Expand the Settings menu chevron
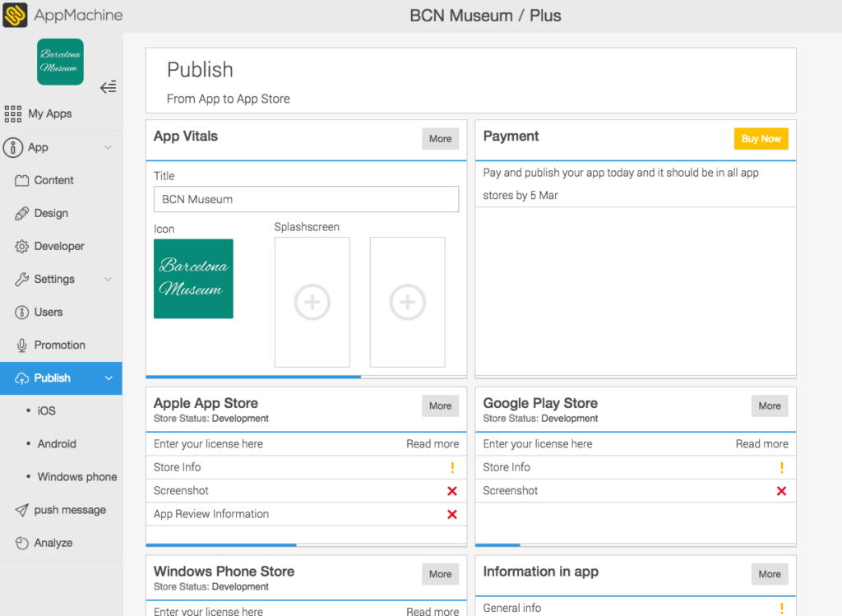The image size is (842, 616). (x=108, y=280)
